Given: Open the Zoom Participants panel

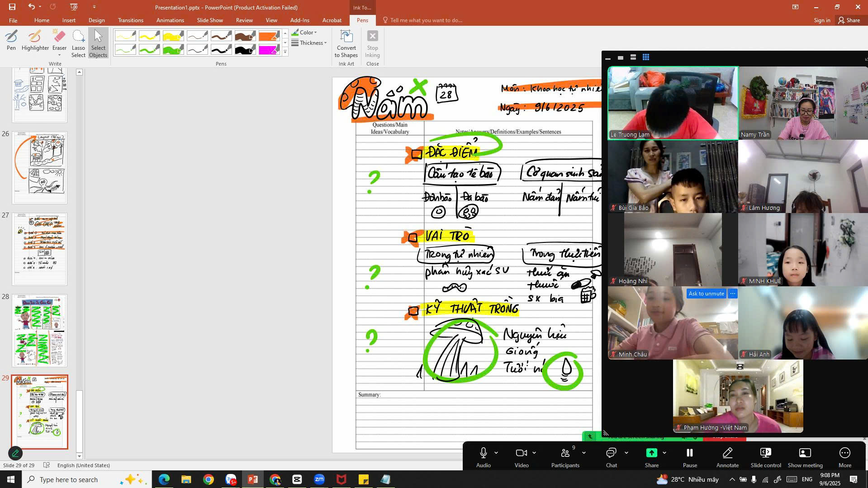Looking at the screenshot, I should [x=565, y=457].
